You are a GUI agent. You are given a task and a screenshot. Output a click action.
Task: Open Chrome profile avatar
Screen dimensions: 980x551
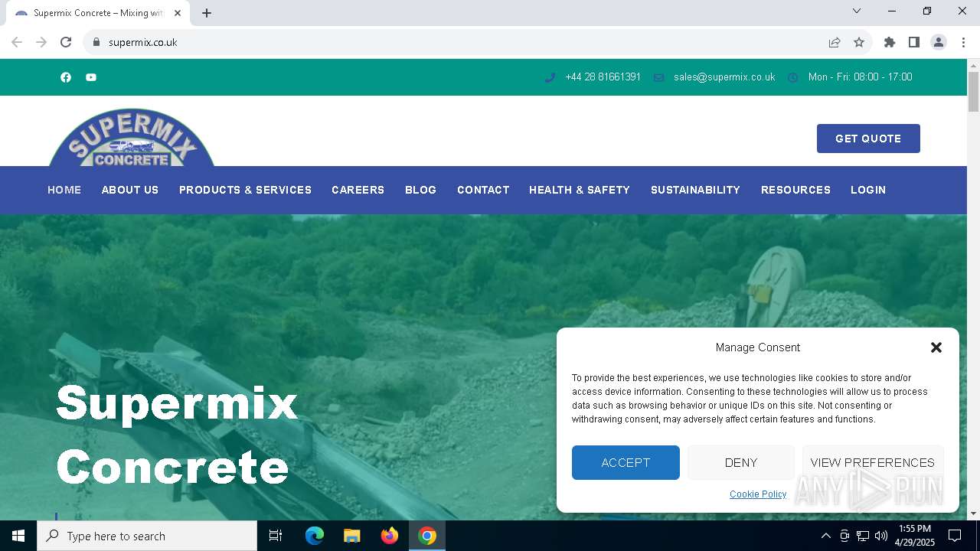coord(939,42)
